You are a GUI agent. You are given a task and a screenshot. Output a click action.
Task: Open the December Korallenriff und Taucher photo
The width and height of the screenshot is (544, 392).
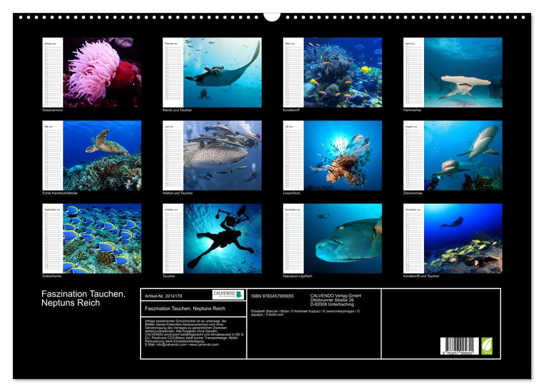463,238
